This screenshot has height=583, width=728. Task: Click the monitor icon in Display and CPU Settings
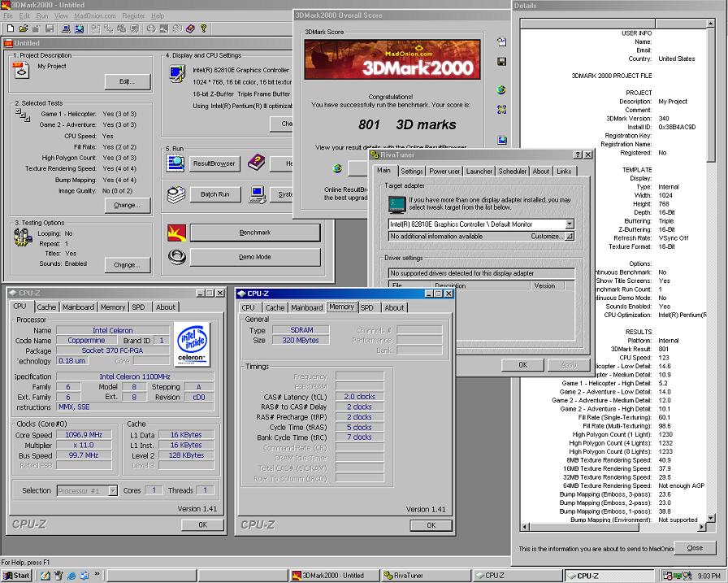coord(177,74)
